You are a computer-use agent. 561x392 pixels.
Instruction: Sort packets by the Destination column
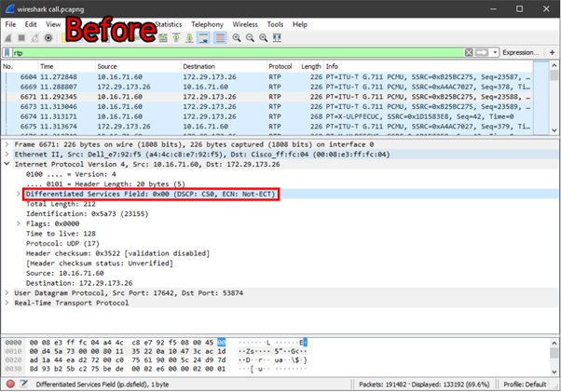pyautogui.click(x=224, y=66)
